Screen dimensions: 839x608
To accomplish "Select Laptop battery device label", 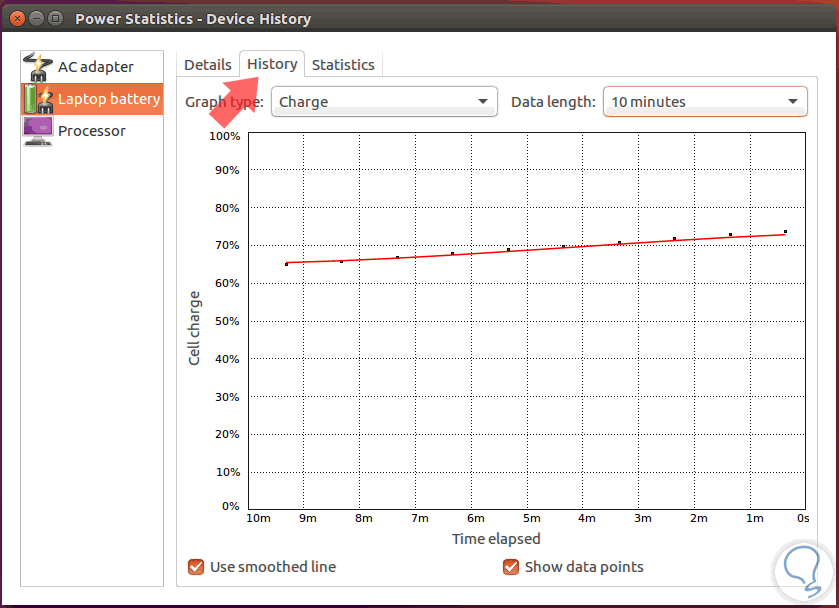I will [109, 99].
